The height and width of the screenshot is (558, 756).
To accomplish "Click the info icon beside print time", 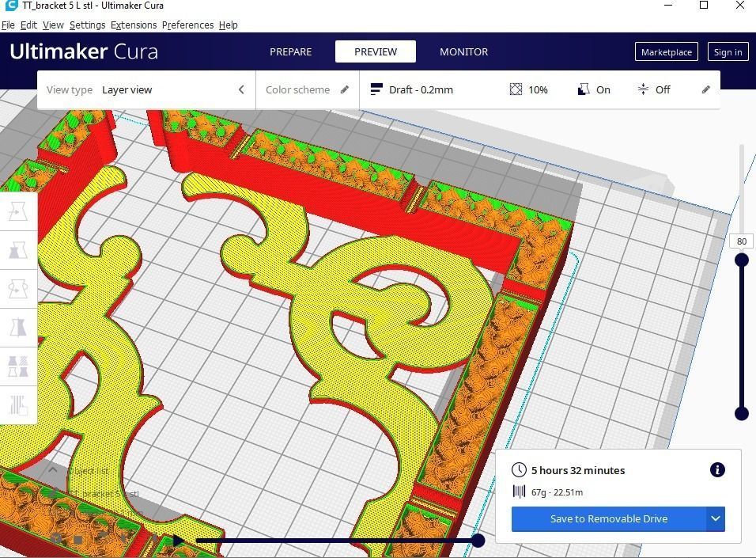I will pos(717,469).
